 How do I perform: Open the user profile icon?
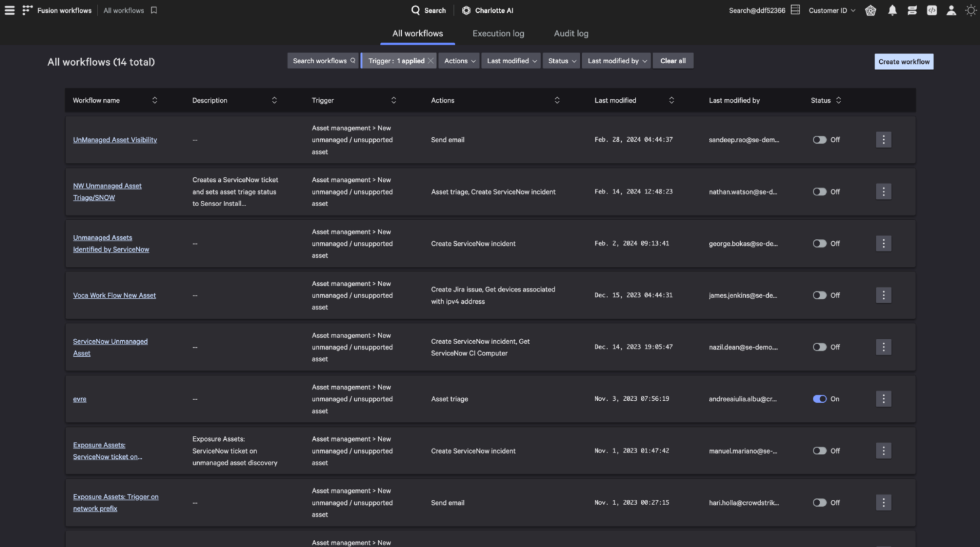951,10
